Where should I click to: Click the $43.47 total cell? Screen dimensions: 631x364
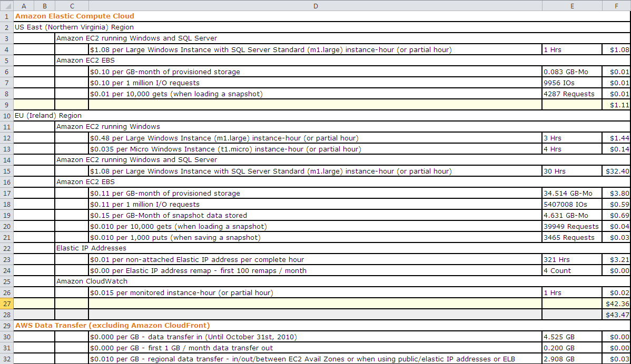(x=616, y=315)
